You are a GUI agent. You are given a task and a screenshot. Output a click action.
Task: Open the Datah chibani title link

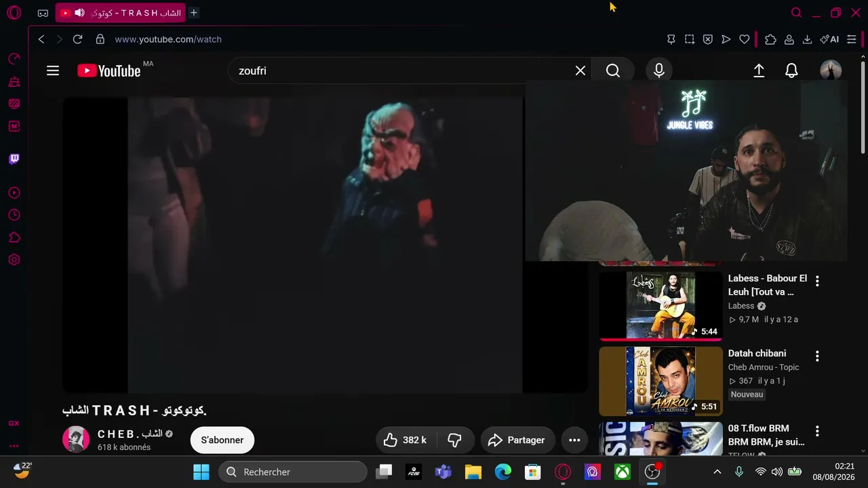point(757,353)
